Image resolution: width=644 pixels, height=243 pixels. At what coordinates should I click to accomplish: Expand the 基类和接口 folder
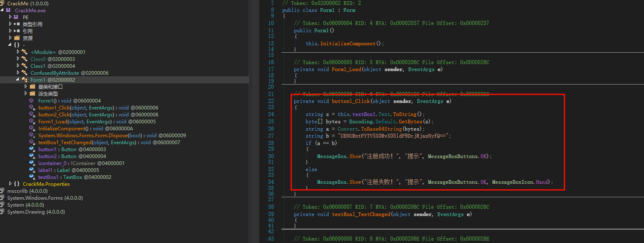[x=26, y=87]
